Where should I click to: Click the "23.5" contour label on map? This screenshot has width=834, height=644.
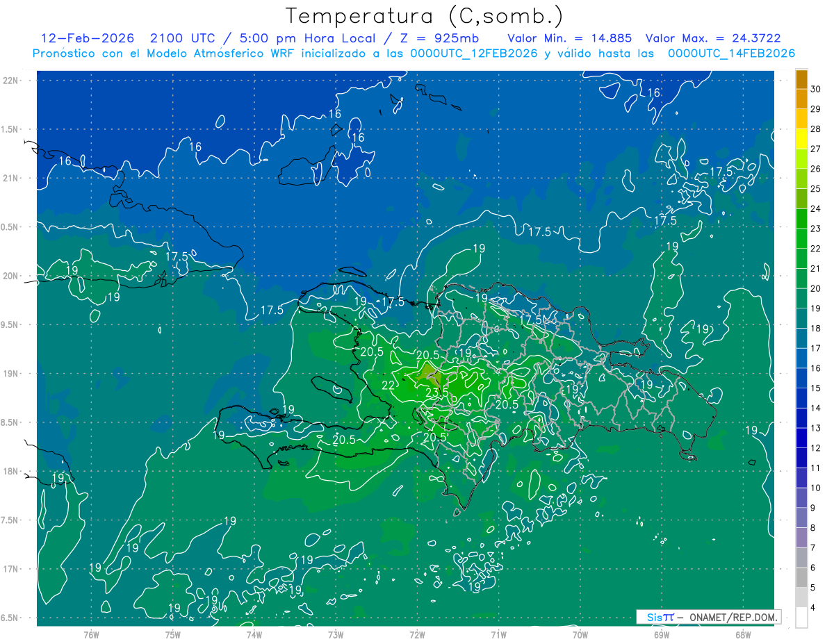click(436, 393)
